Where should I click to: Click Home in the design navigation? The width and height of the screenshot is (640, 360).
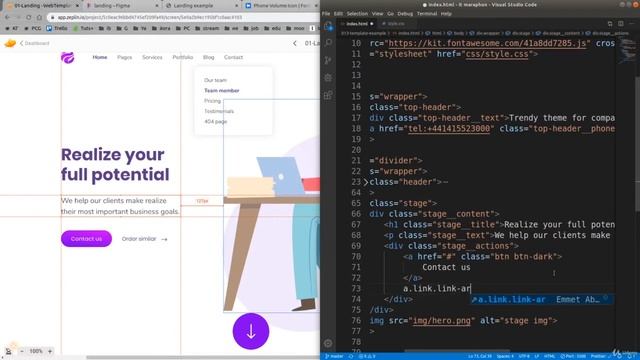(100, 57)
